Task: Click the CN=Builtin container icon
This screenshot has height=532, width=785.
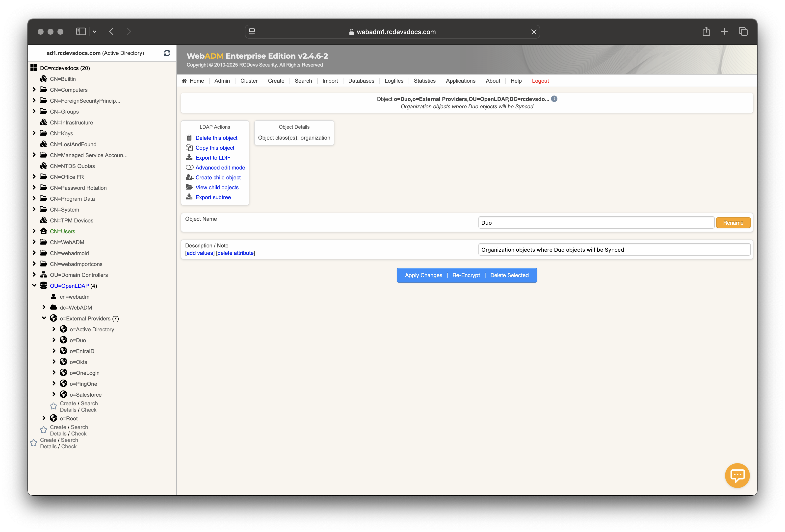Action: coord(44,79)
